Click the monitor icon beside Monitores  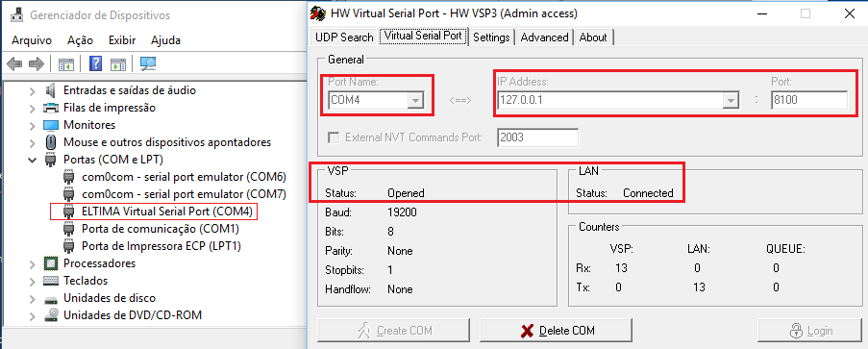click(50, 125)
